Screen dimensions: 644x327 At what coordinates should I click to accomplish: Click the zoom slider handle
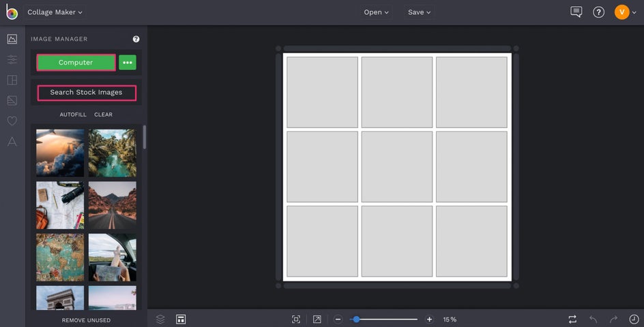coord(357,320)
